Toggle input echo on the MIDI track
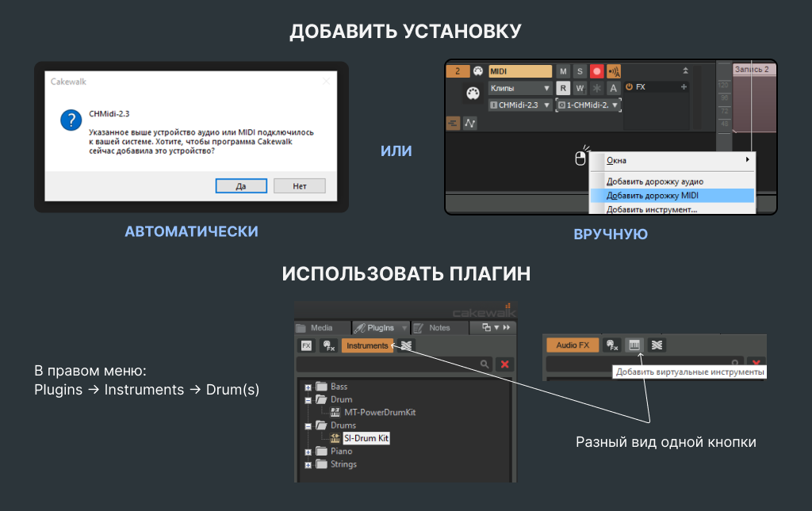Screen dimensions: 812x511 [x=614, y=71]
